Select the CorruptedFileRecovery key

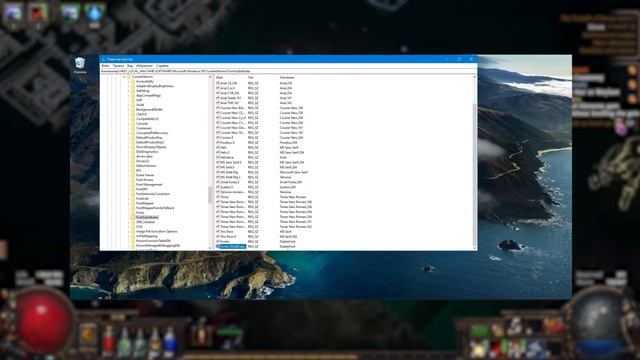152,133
